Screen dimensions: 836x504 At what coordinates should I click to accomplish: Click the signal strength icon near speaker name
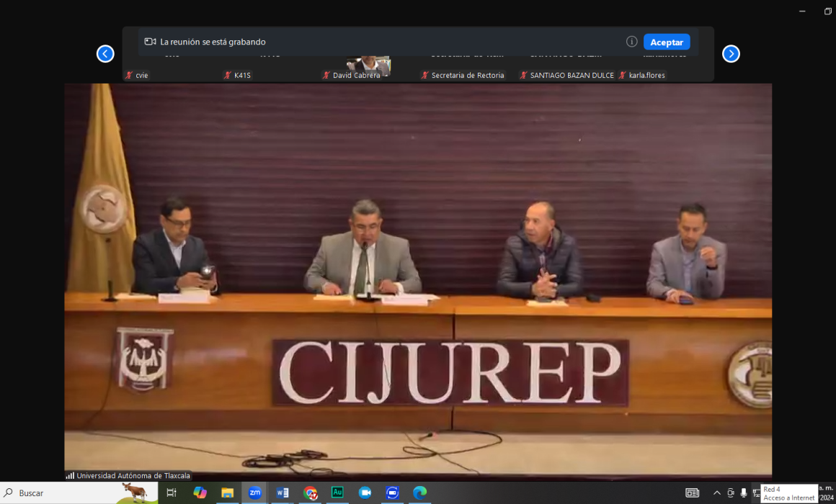pyautogui.click(x=70, y=475)
